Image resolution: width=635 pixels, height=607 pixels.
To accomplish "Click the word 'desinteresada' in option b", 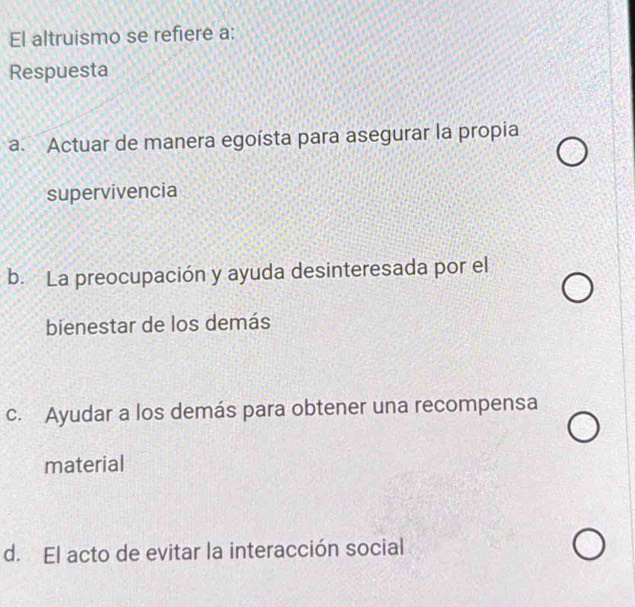I will 369,266.
